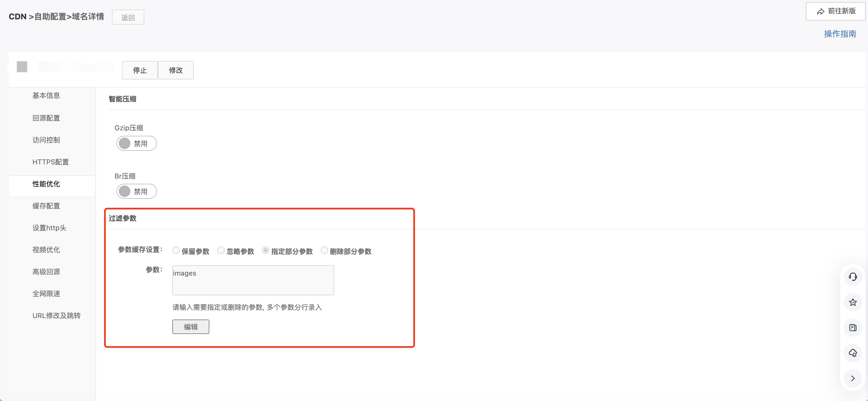Screen dimensions: 868x401
Task: Open the 操作指南 link
Action: tap(840, 34)
